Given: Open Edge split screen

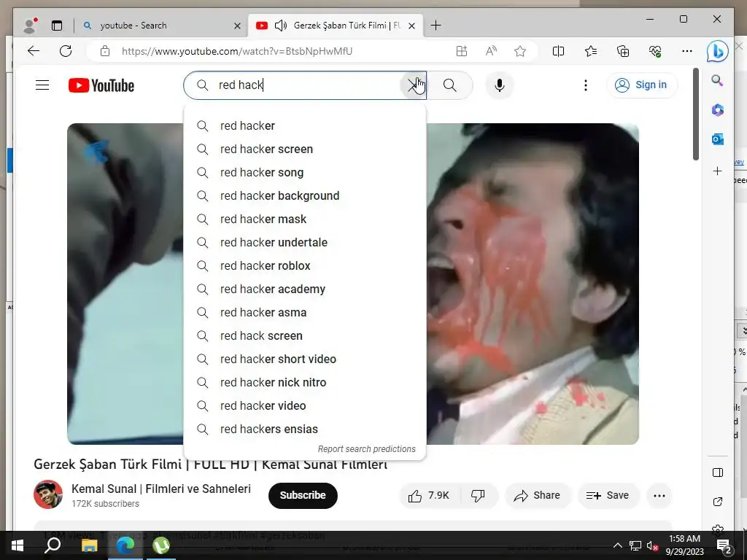Looking at the screenshot, I should coord(558,51).
